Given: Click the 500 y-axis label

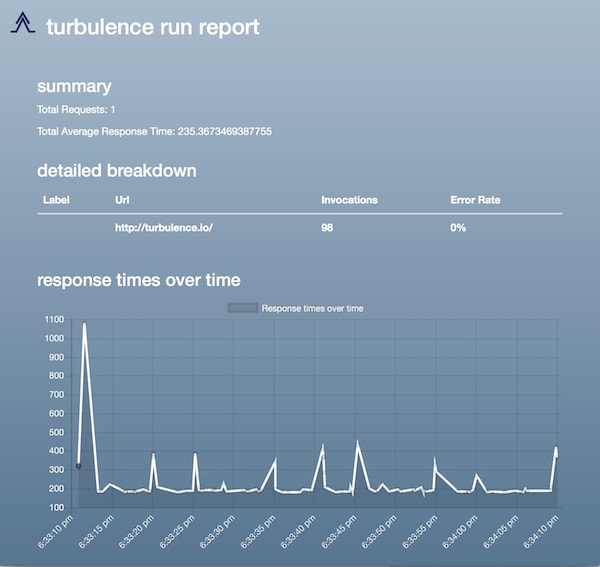Looking at the screenshot, I should click(x=56, y=432).
